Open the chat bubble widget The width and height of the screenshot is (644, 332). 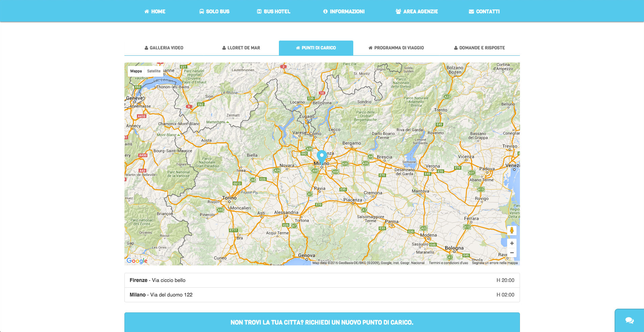click(x=629, y=321)
